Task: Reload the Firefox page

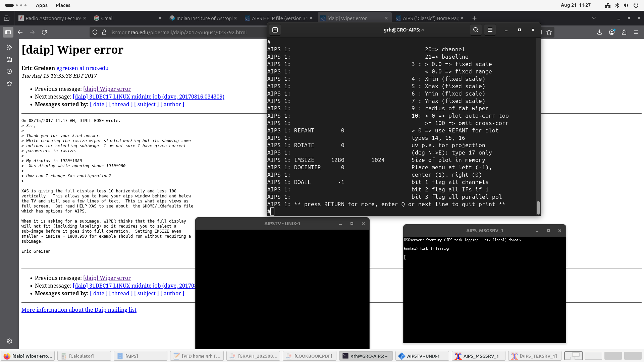Action: (44, 32)
